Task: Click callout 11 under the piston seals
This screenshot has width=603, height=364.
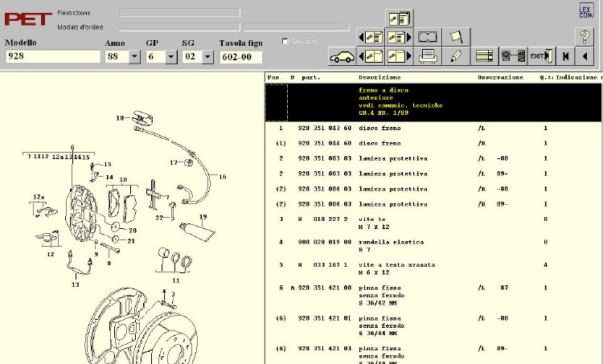Action: click(x=176, y=280)
